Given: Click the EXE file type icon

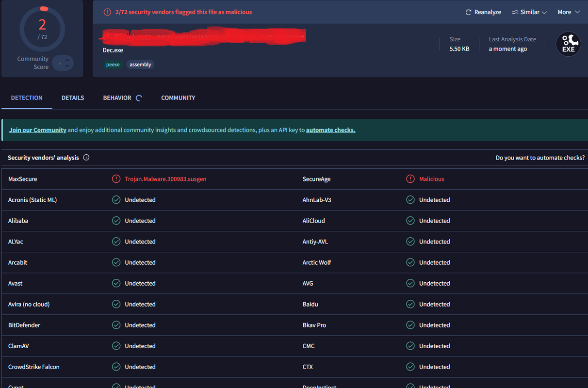Looking at the screenshot, I should 568,44.
